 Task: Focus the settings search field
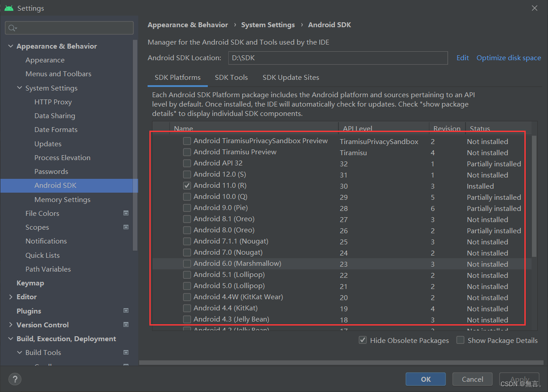click(x=70, y=28)
